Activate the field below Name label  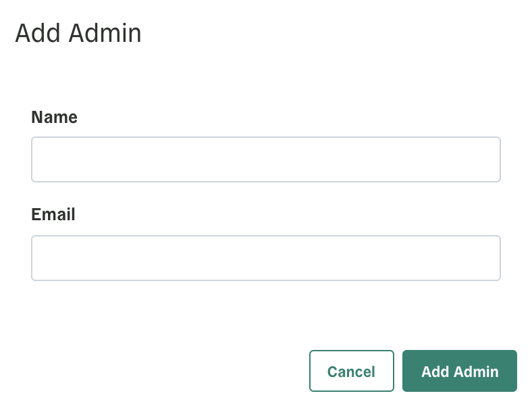pyautogui.click(x=265, y=159)
